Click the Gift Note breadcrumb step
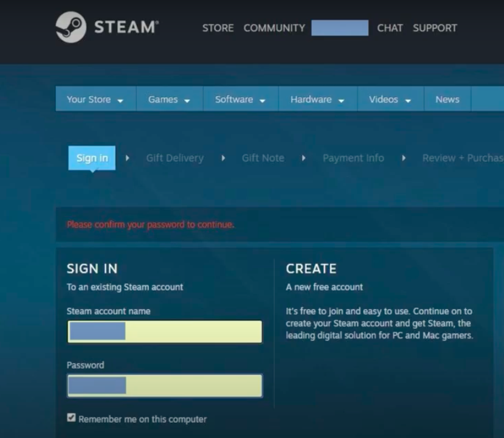Viewport: 504px width, 438px height. (x=263, y=158)
